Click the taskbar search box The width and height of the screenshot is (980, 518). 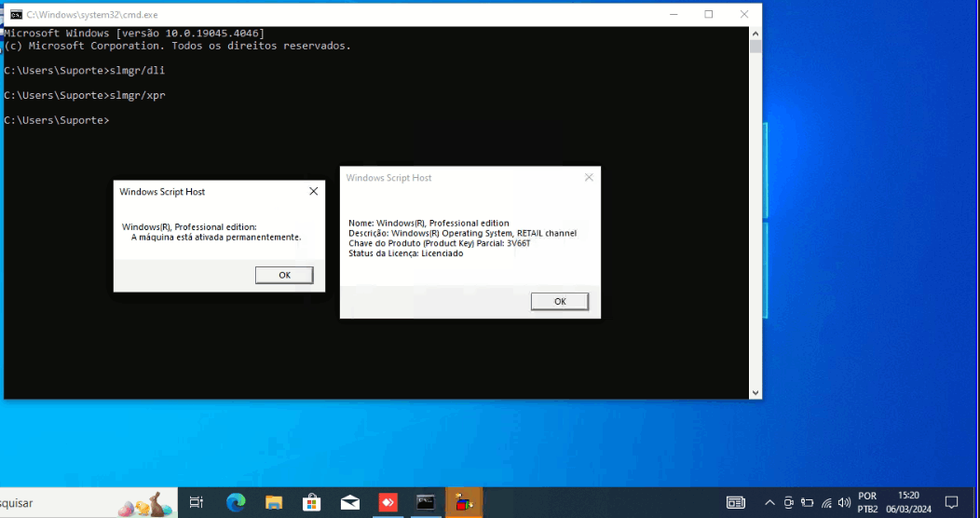click(x=88, y=502)
